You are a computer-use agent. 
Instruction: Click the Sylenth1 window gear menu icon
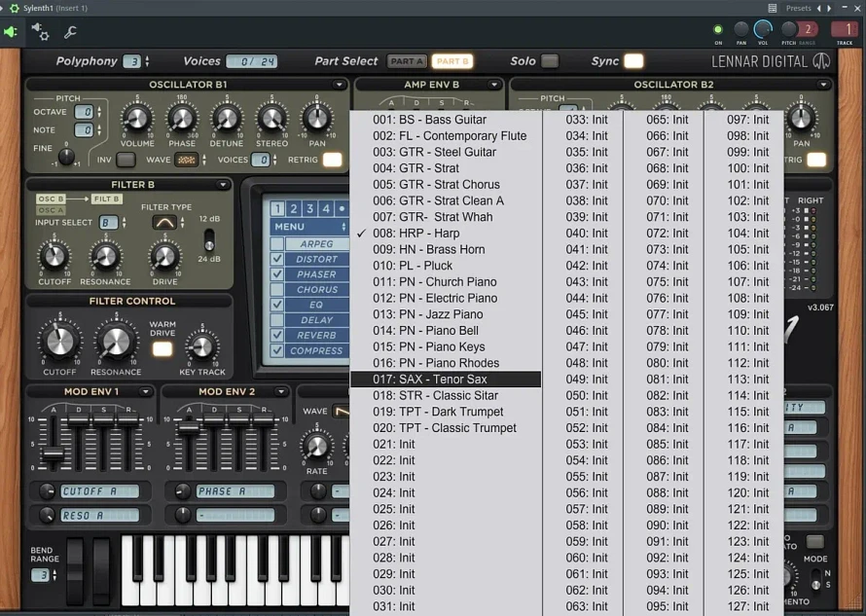tap(15, 8)
